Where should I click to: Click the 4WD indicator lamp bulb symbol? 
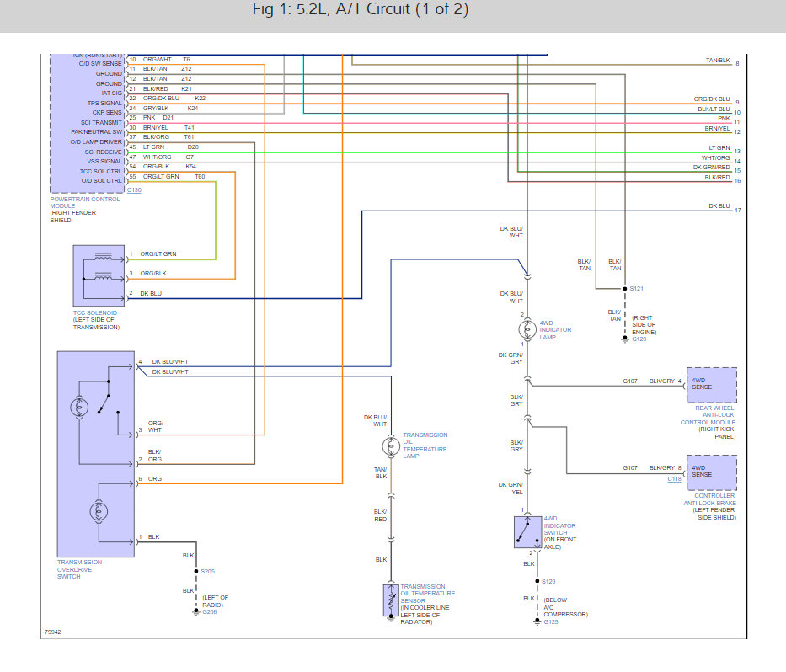527,329
